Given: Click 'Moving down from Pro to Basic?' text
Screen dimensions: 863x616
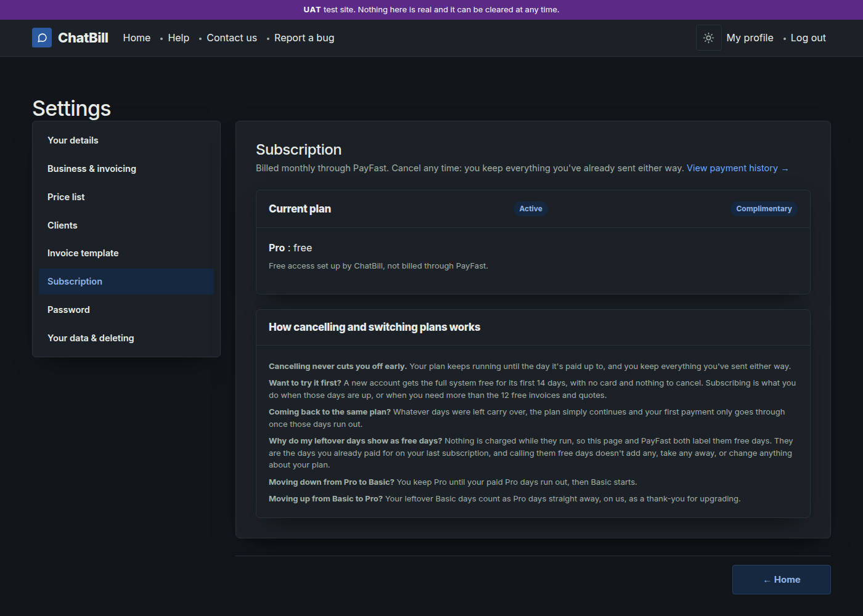Looking at the screenshot, I should click(332, 482).
